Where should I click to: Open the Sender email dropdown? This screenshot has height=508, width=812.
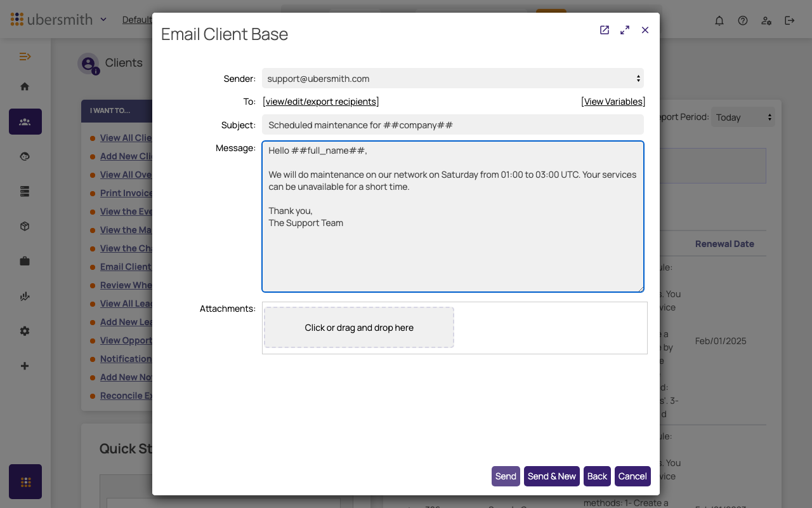(x=453, y=79)
